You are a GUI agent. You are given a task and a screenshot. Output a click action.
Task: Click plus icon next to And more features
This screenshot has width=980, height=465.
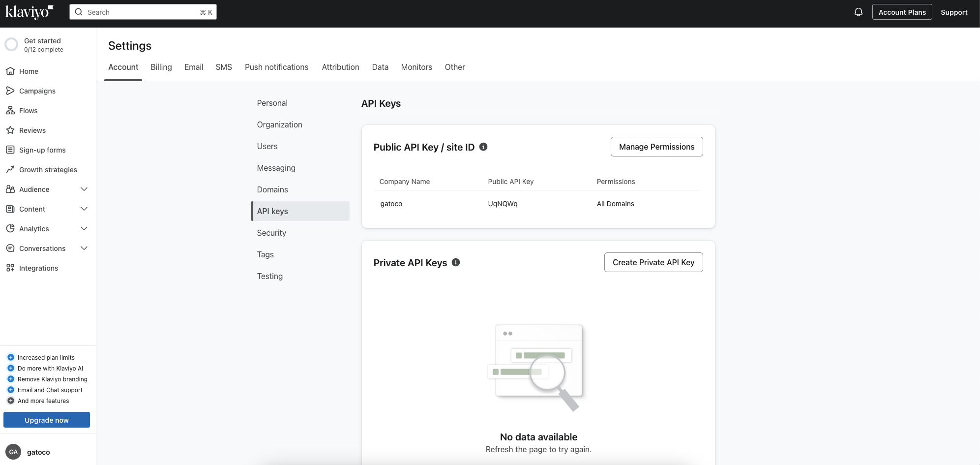pyautogui.click(x=11, y=401)
